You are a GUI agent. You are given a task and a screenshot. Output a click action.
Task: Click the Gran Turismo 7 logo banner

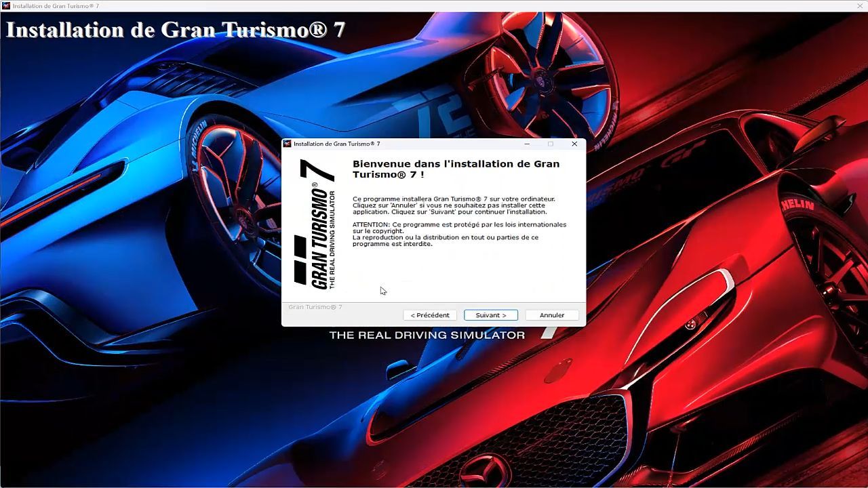[x=316, y=224]
